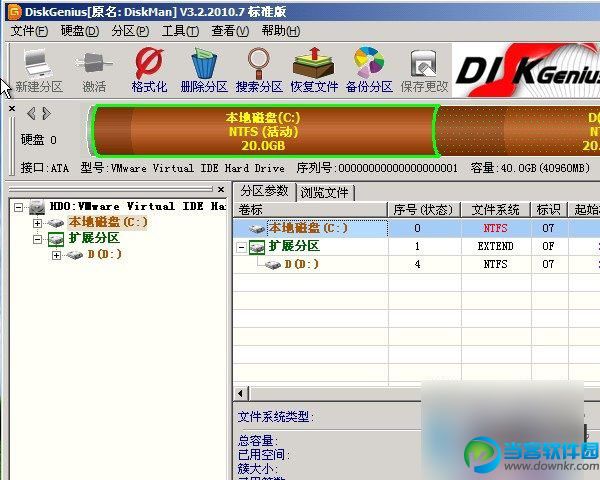
Task: Click the HD0 hard disk icon in tree
Action: (x=37, y=207)
